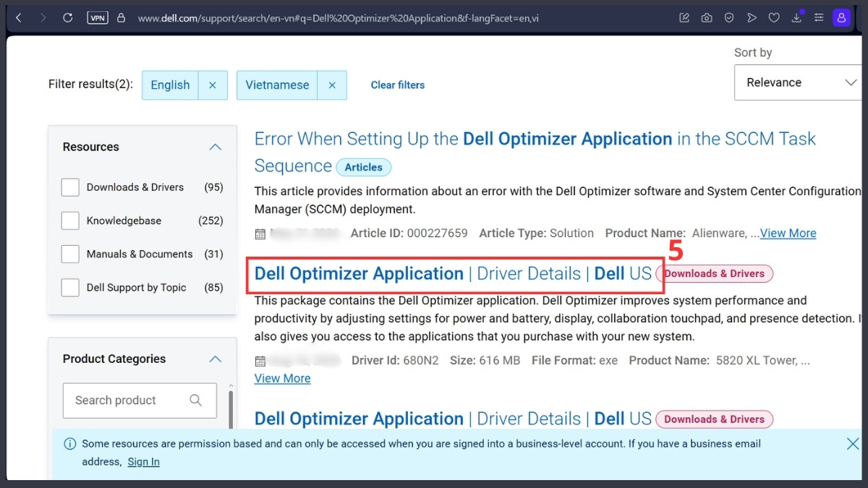The width and height of the screenshot is (868, 488).
Task: Click the Articles tag badge
Action: tap(363, 167)
